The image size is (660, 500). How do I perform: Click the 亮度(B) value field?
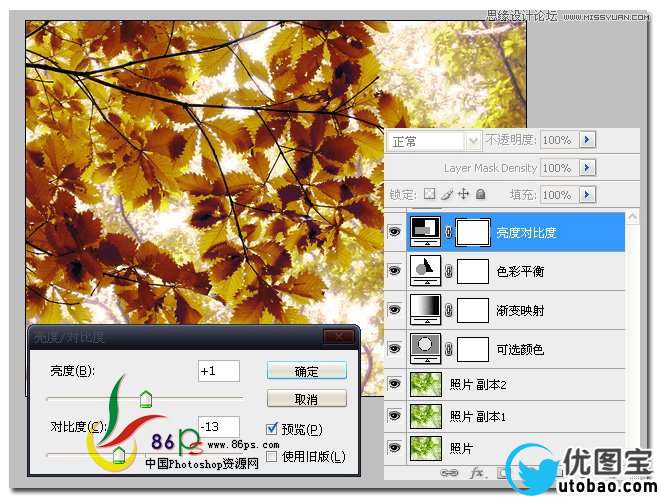pos(219,371)
